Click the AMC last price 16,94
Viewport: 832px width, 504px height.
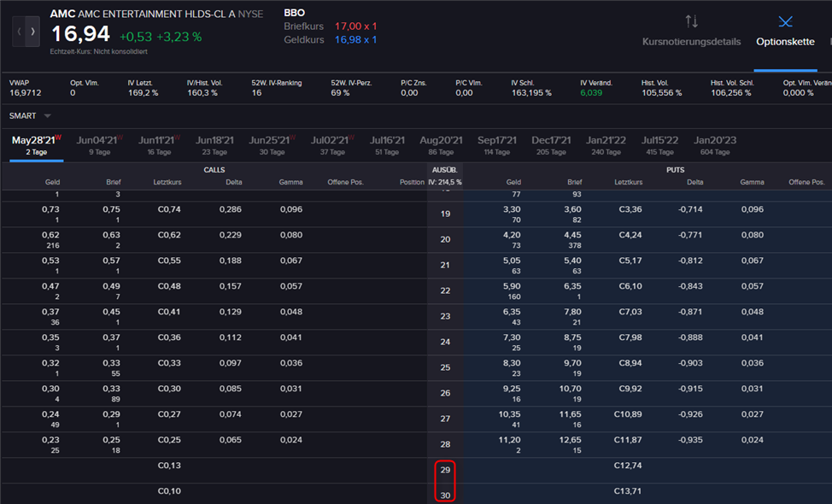[x=80, y=34]
